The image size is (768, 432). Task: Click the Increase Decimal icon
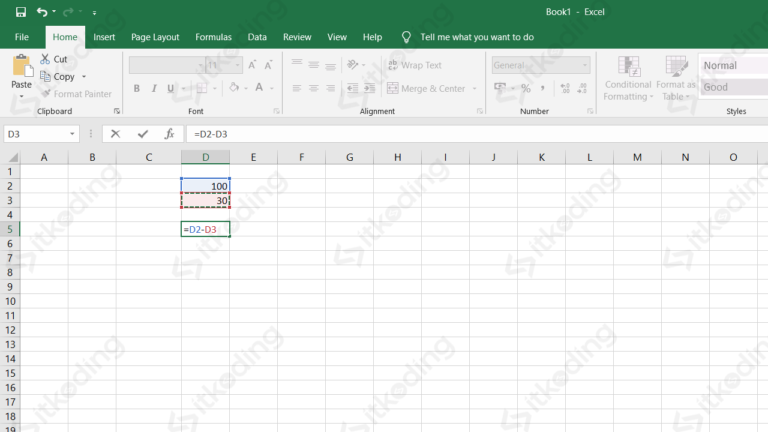point(565,88)
